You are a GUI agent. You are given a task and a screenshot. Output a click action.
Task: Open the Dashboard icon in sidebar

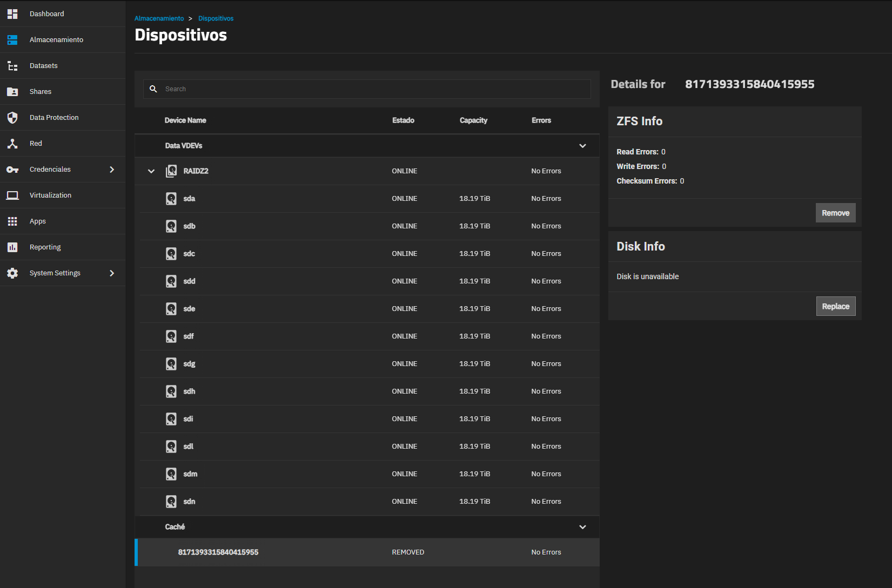click(x=12, y=14)
